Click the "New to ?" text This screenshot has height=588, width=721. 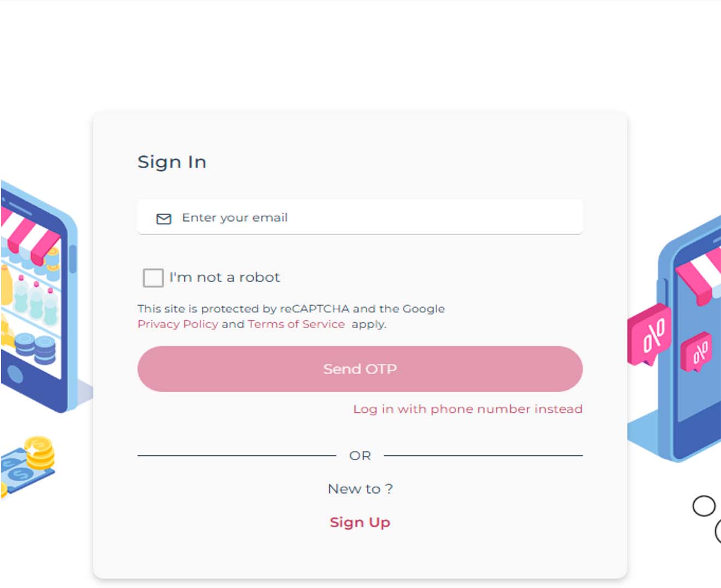[360, 489]
